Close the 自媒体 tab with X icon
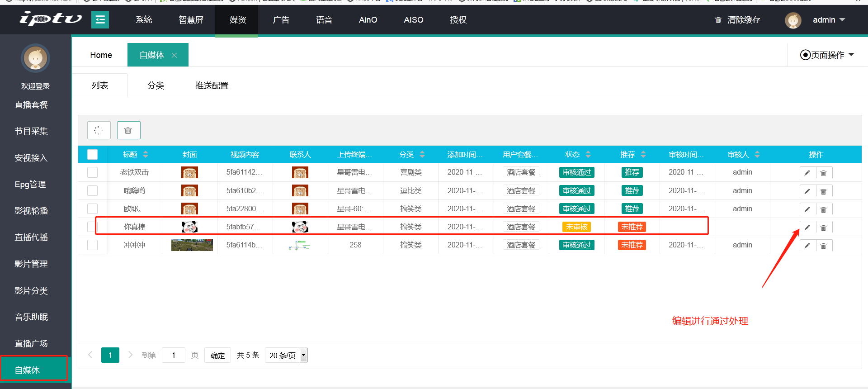The width and height of the screenshot is (868, 389). [174, 55]
